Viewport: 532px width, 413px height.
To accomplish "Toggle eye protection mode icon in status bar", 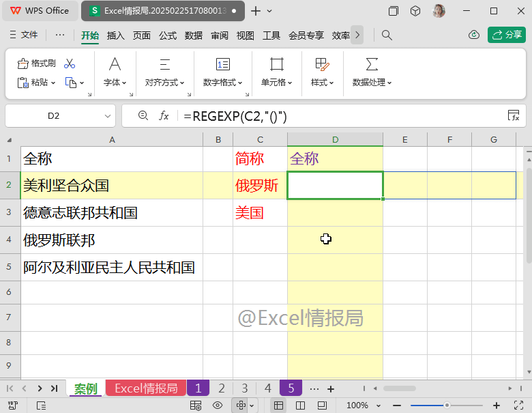I will click(218, 405).
